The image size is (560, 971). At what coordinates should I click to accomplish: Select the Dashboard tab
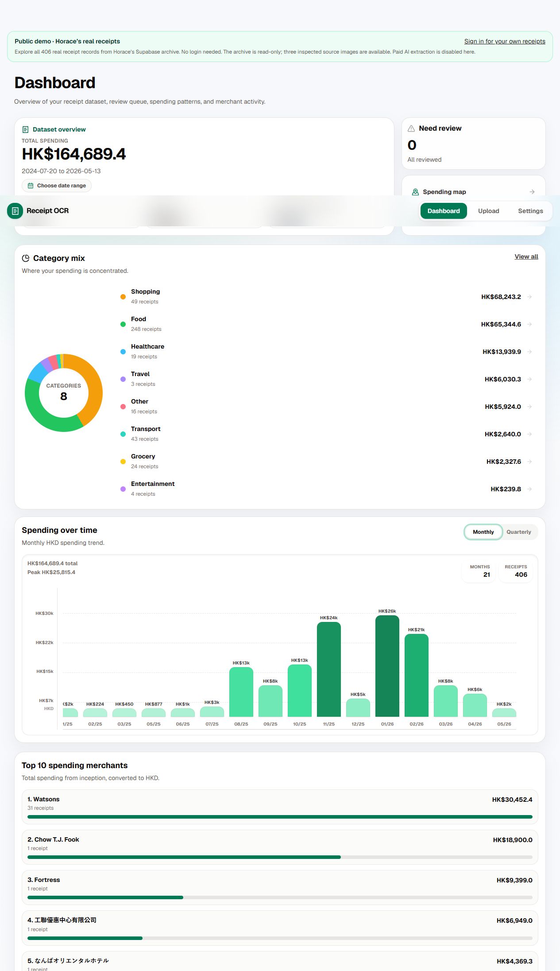click(444, 211)
